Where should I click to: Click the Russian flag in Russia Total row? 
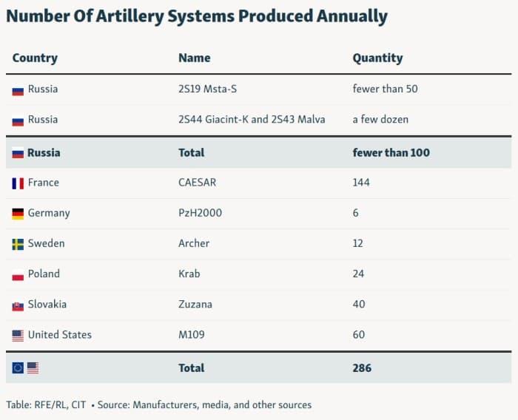click(x=18, y=154)
